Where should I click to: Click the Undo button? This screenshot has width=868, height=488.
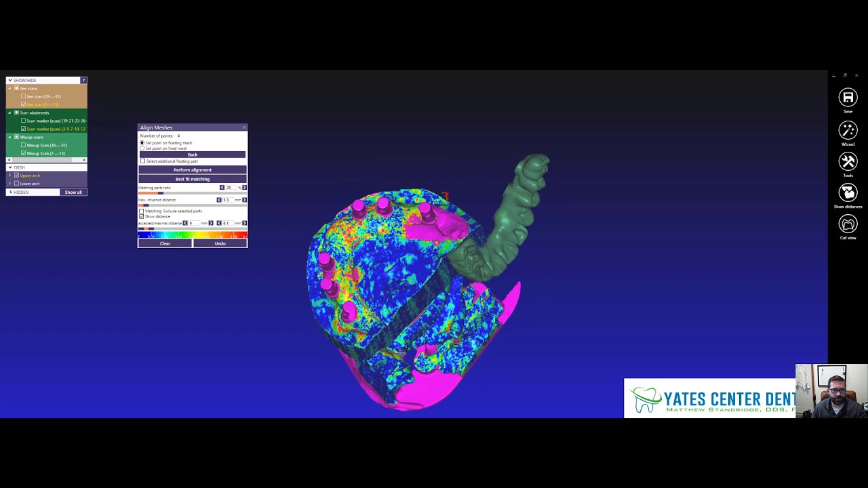pyautogui.click(x=220, y=243)
